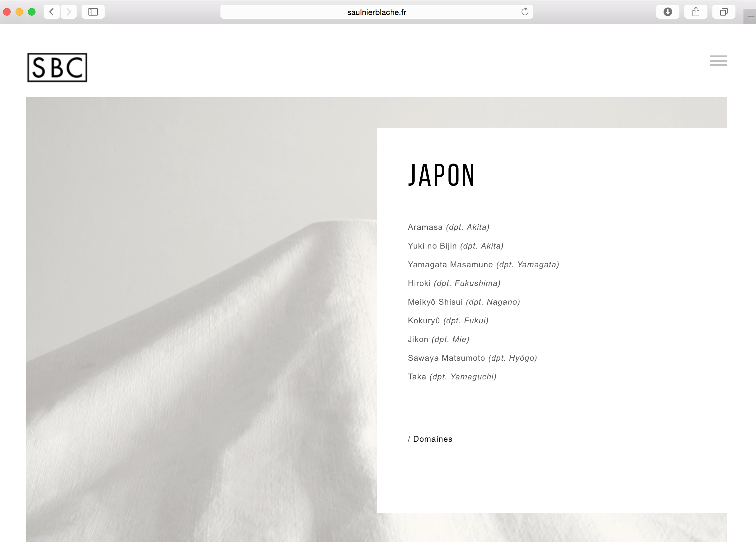
Task: Show all tabs overview icon
Action: coord(724,12)
